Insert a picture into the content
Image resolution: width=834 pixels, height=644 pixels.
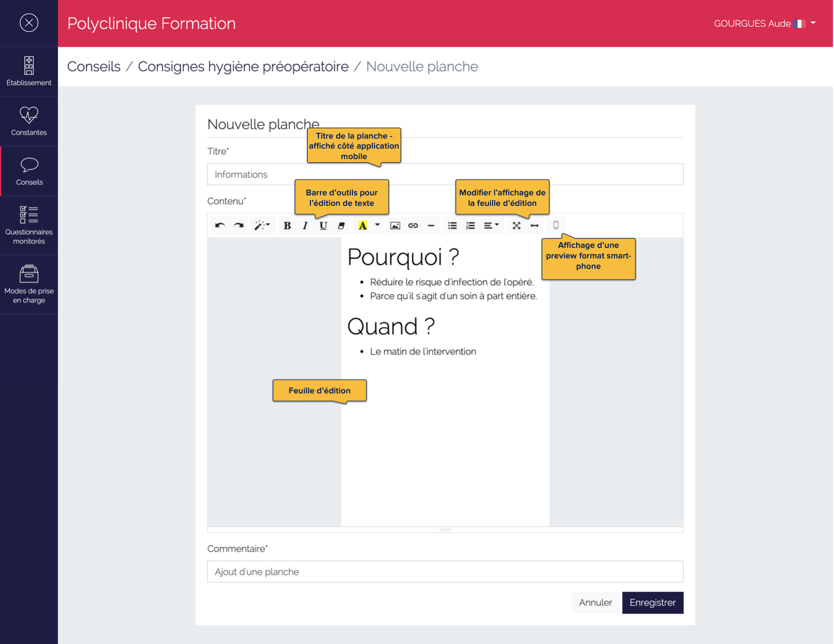[395, 226]
